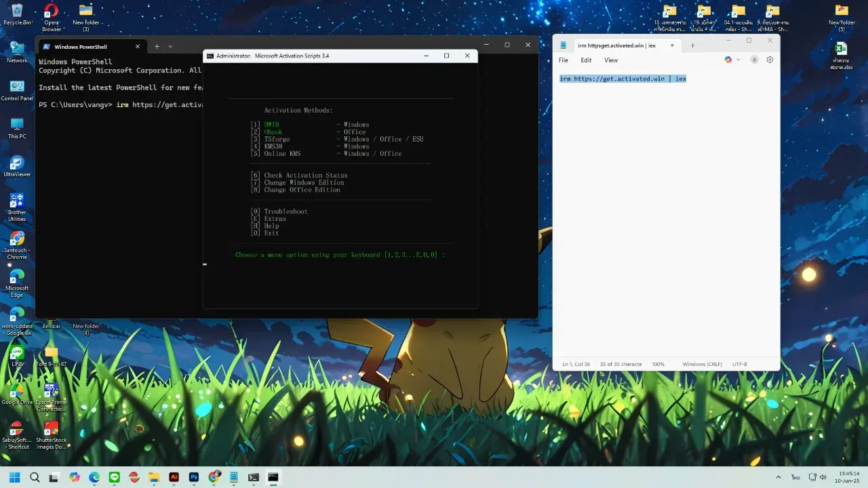Open a new tab in Windows Terminal
The image size is (868, 488).
click(x=157, y=47)
